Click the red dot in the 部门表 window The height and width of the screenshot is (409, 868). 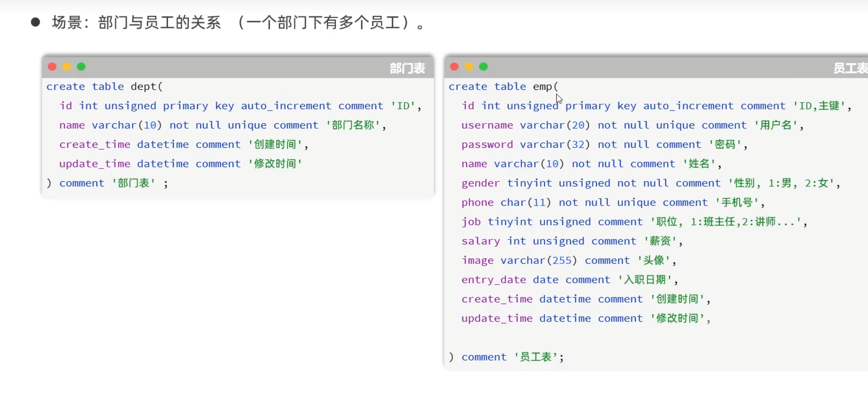52,67
